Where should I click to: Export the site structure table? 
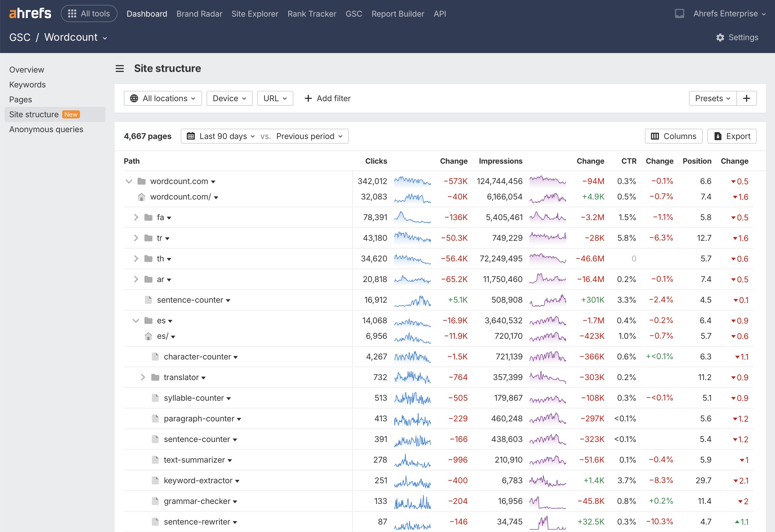click(732, 136)
